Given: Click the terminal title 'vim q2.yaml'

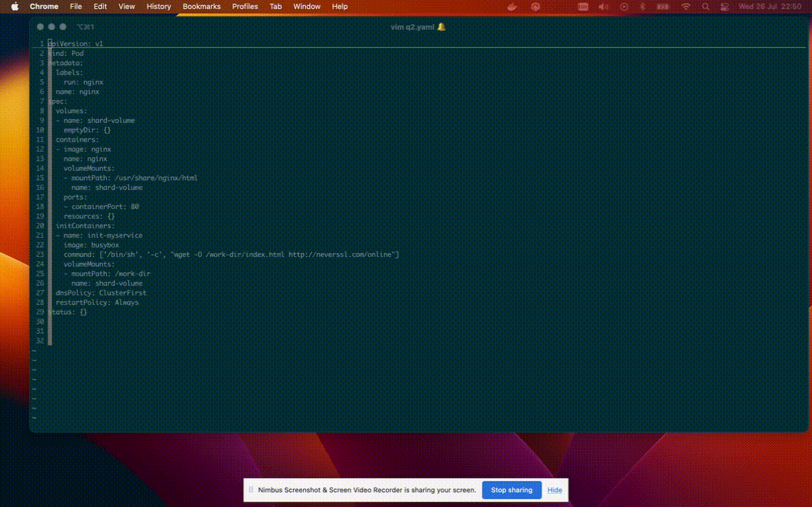Looking at the screenshot, I should coord(412,27).
